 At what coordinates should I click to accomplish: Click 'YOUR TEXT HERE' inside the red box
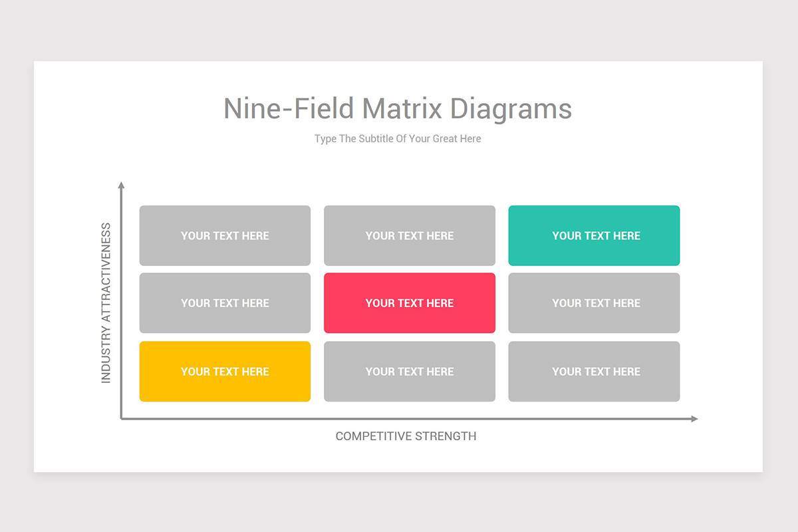click(x=409, y=303)
